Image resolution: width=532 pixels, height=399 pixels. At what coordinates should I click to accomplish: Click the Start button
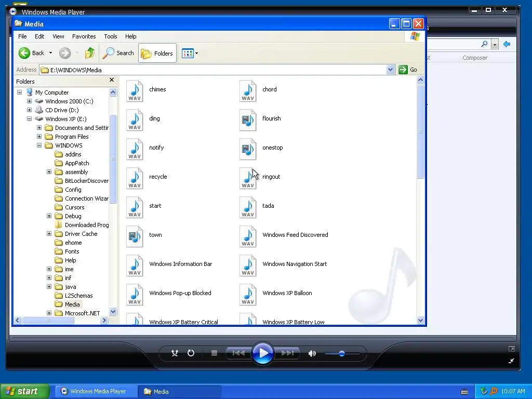(x=24, y=391)
